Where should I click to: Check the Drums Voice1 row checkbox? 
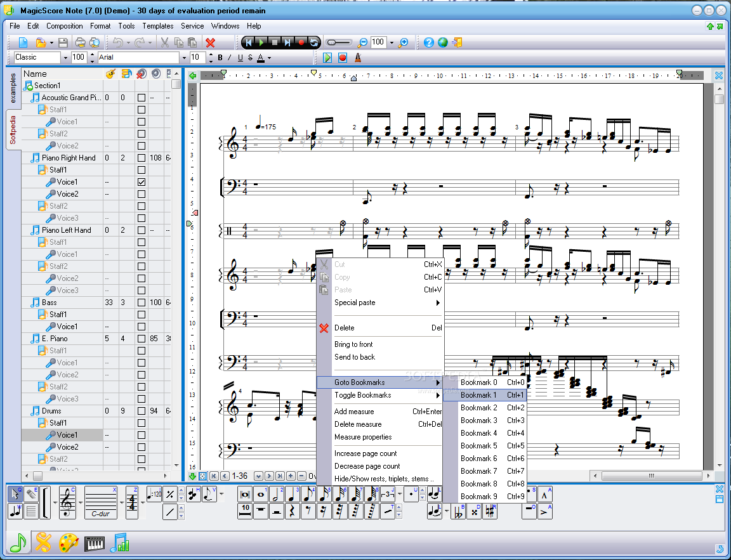click(142, 435)
